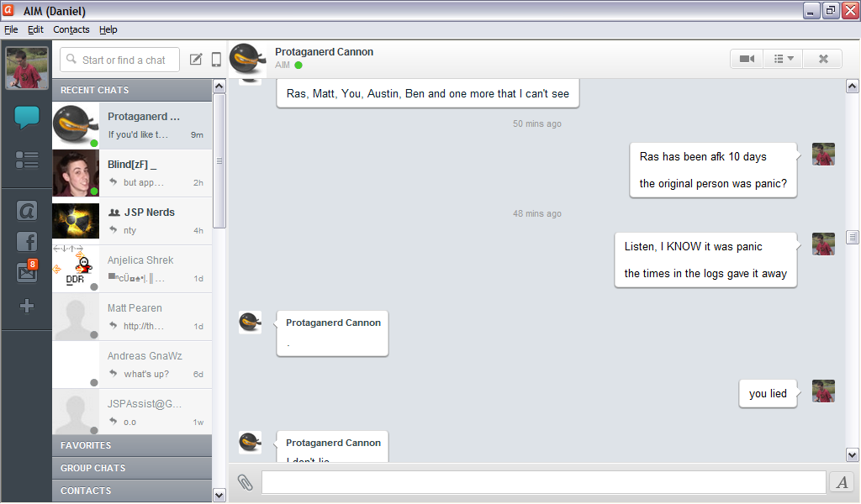Click the Protaganerd Cannon header name
The height and width of the screenshot is (504, 861).
coord(324,51)
